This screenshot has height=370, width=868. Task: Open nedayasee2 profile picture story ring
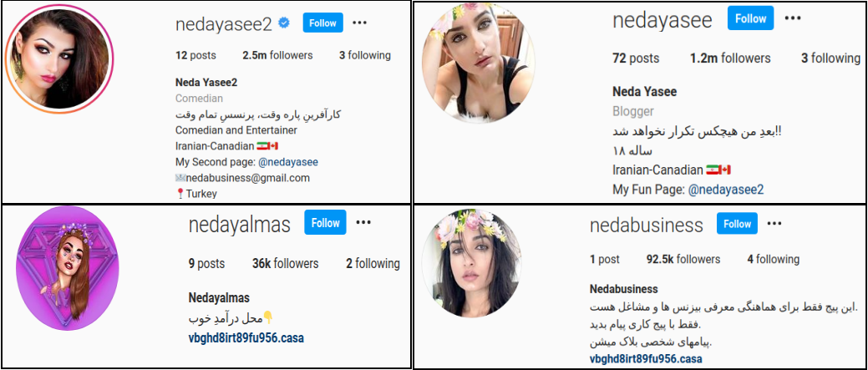(59, 58)
